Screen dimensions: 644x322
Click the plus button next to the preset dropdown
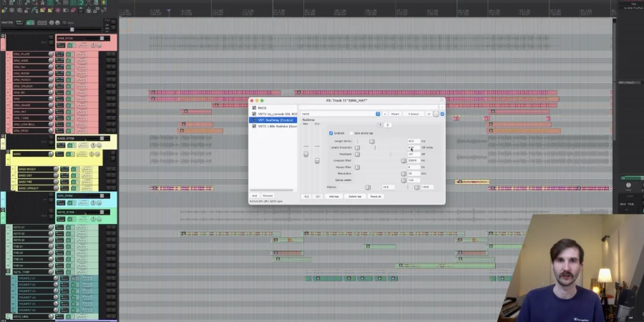tap(385, 114)
